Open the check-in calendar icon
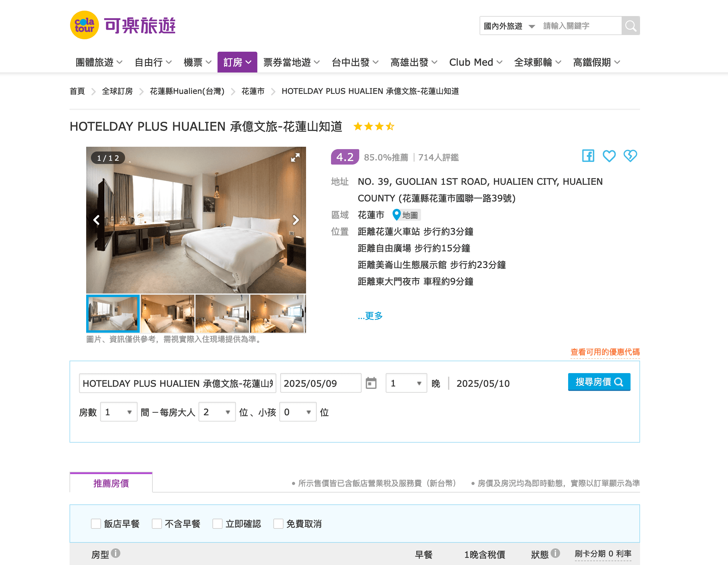This screenshot has width=728, height=565. (371, 383)
